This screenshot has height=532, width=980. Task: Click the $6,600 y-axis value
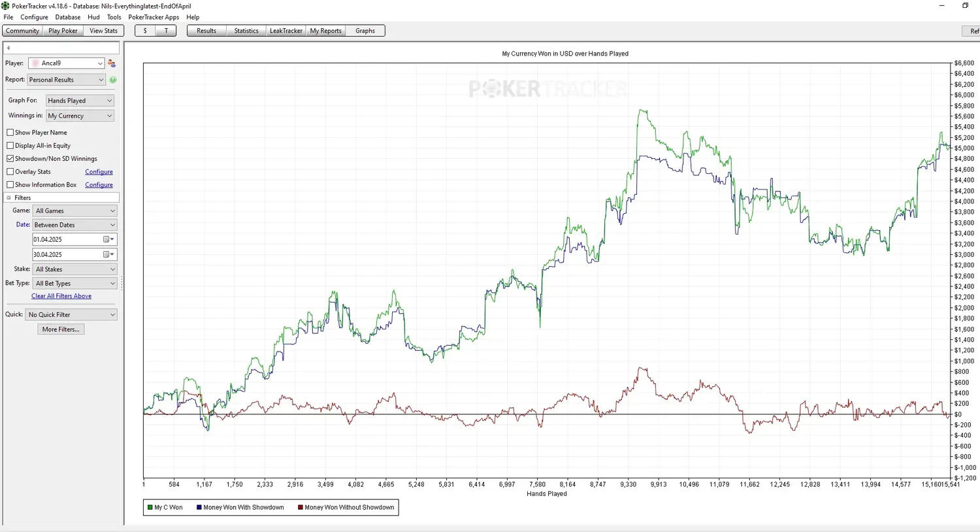[964, 63]
